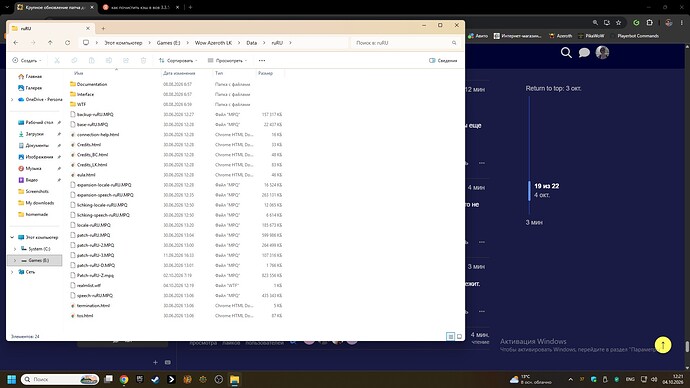Click the search field in the ruRU folder
The width and height of the screenshot is (690, 388).
coord(405,43)
